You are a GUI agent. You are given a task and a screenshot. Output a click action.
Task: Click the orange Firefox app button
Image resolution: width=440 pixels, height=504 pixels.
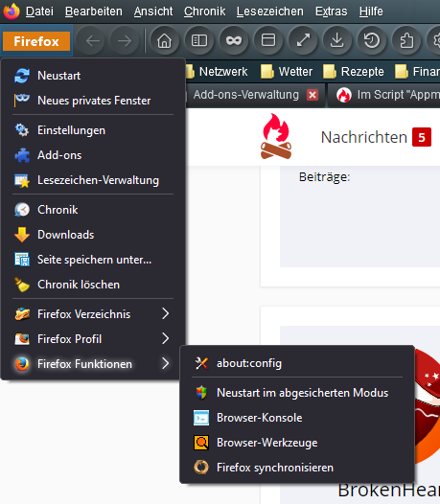(x=36, y=41)
